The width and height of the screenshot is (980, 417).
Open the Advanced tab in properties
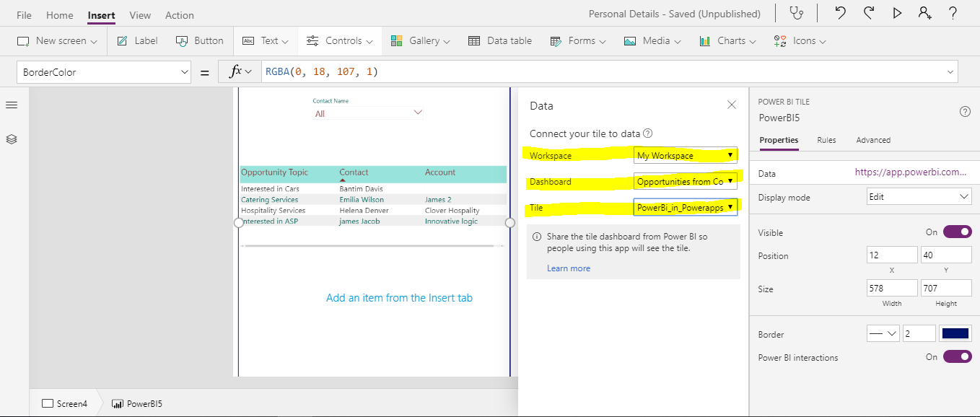[873, 140]
